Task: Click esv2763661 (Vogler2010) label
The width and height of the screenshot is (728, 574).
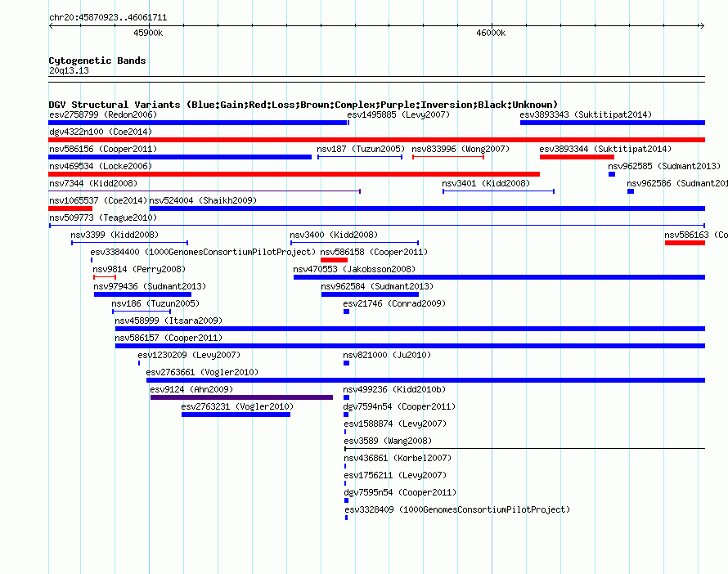Action: tap(202, 372)
